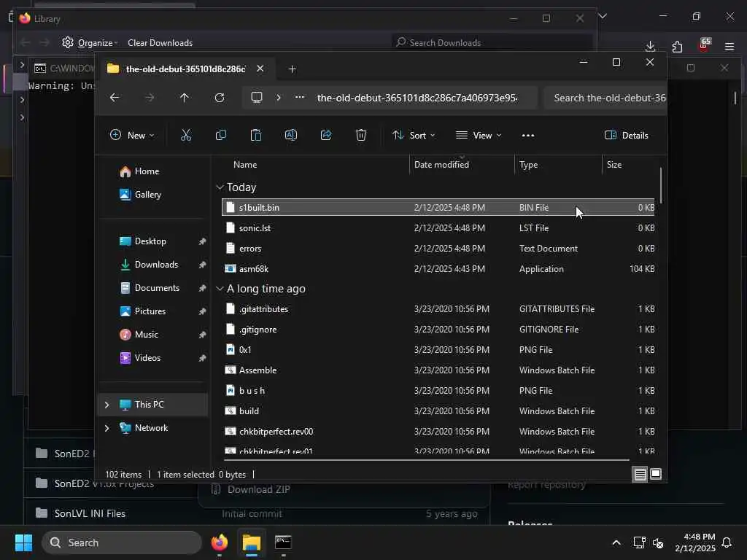
Task: Click the Command Prompt taskbar icon
Action: coord(283,542)
